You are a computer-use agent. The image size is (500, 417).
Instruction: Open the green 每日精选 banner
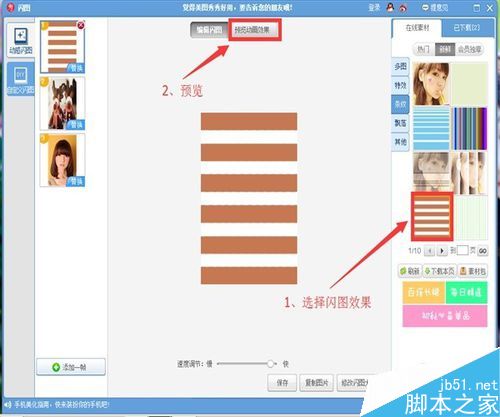tap(466, 292)
